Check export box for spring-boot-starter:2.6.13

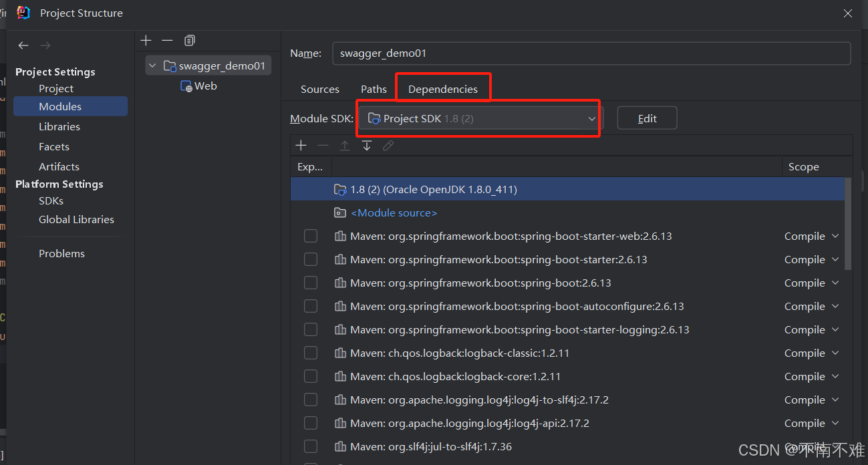coord(311,259)
